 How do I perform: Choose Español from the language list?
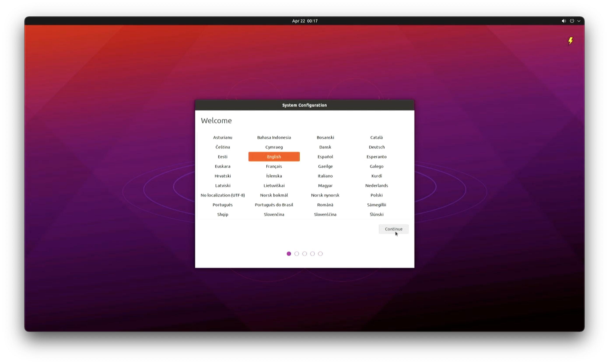click(325, 156)
